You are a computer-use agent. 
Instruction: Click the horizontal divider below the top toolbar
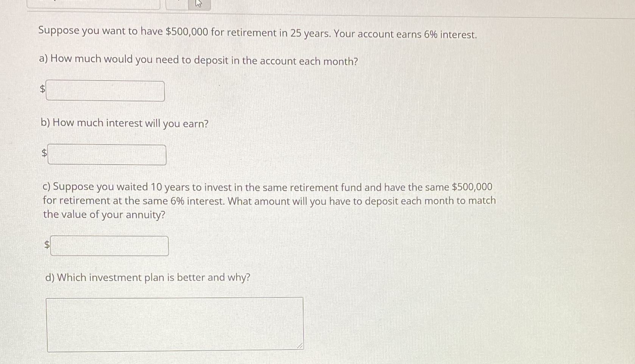[317, 15]
